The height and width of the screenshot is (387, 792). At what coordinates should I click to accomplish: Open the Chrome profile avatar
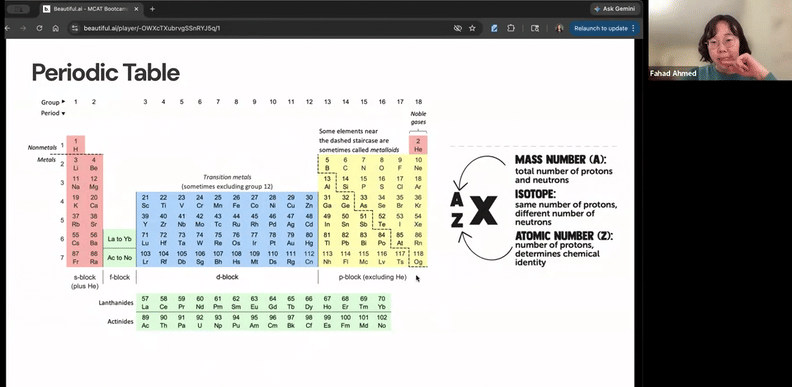[x=559, y=28]
